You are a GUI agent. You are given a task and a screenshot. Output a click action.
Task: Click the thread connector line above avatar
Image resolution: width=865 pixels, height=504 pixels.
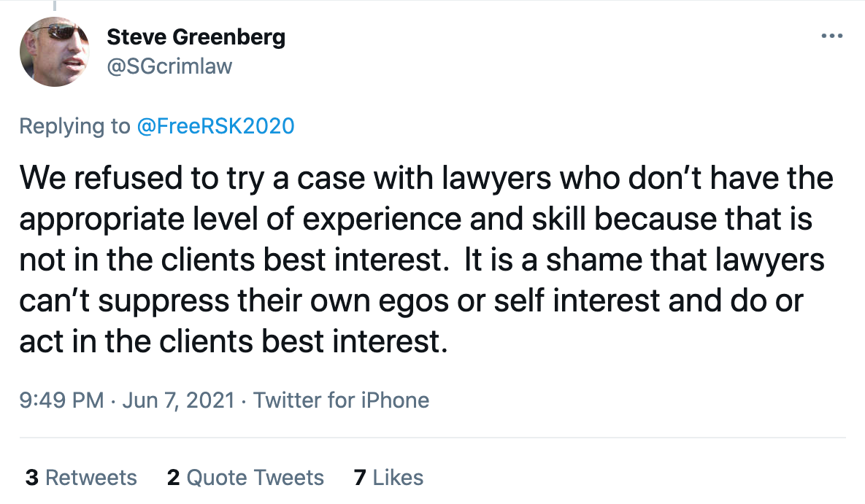coord(54,5)
